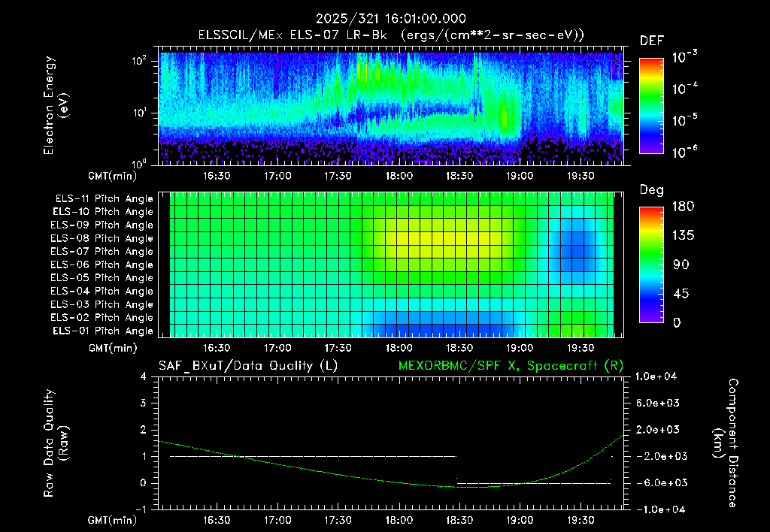Click the electron energy spectrogram plot area
The height and width of the screenshot is (532, 770).
(x=391, y=105)
